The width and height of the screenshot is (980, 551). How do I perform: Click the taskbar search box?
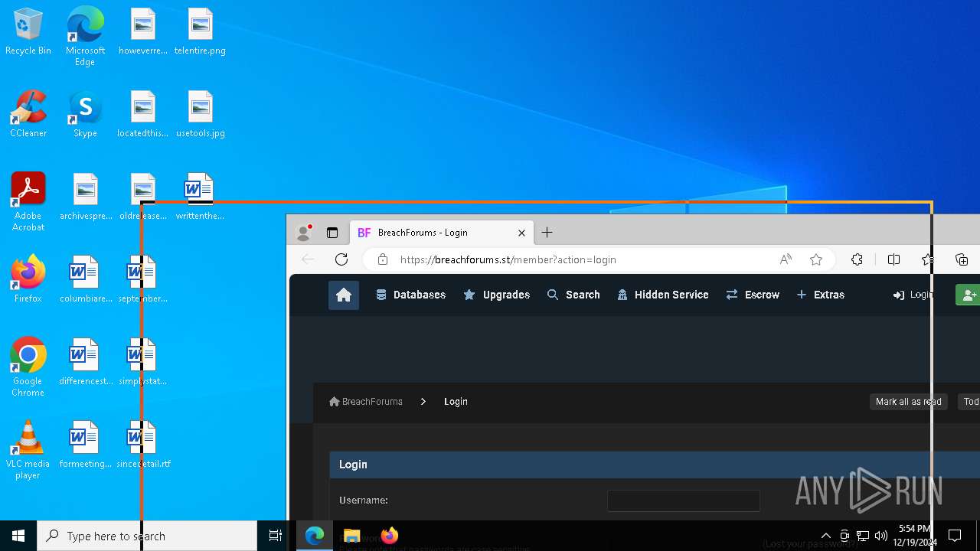147,536
